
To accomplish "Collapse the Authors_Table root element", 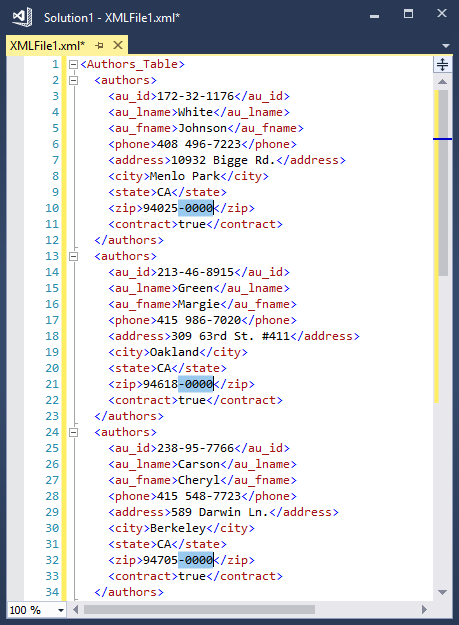I will click(73, 65).
